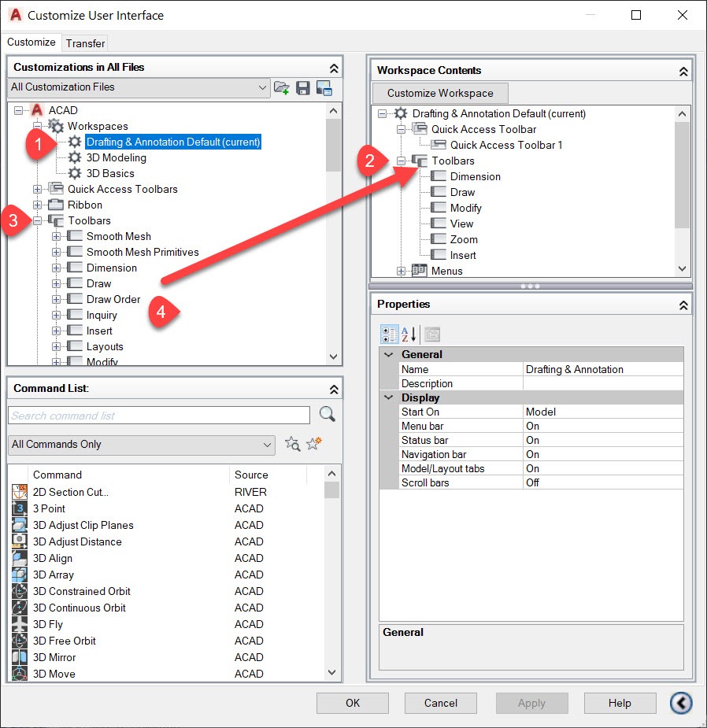Switch to the Customize tab
Image resolution: width=707 pixels, height=728 pixels.
tap(31, 42)
